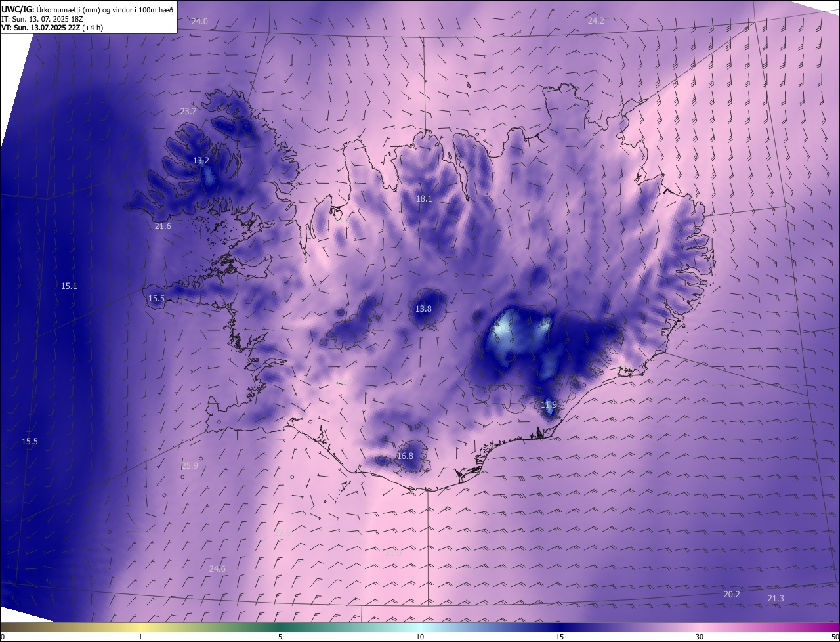Screen dimensions: 840x642
Task: Click the legend tick label 5
Action: point(280,637)
